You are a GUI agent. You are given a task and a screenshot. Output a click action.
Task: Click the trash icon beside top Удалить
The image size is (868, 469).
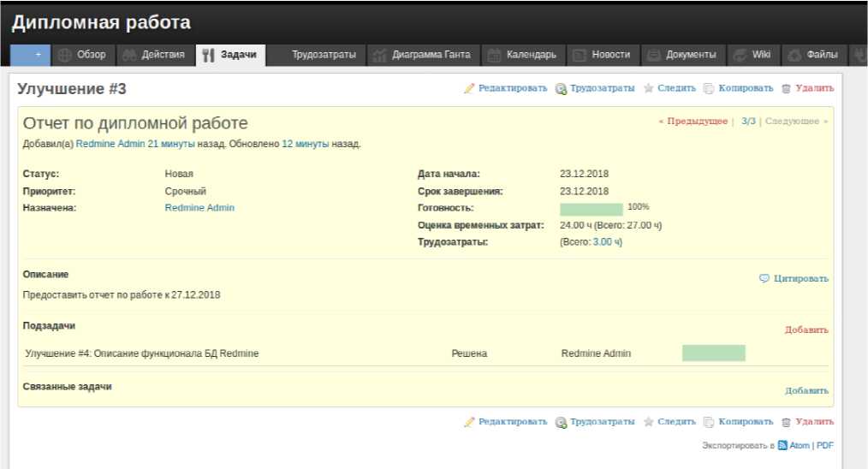pyautogui.click(x=786, y=88)
